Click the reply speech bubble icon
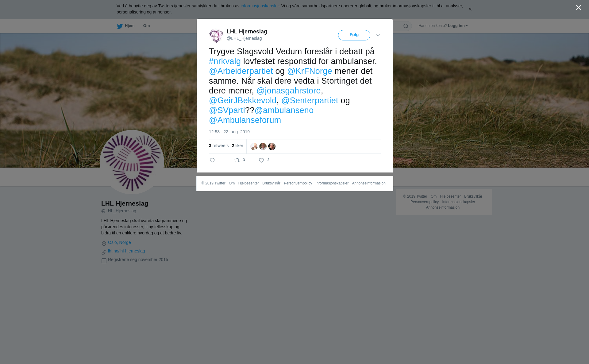589x364 pixels. (212, 160)
